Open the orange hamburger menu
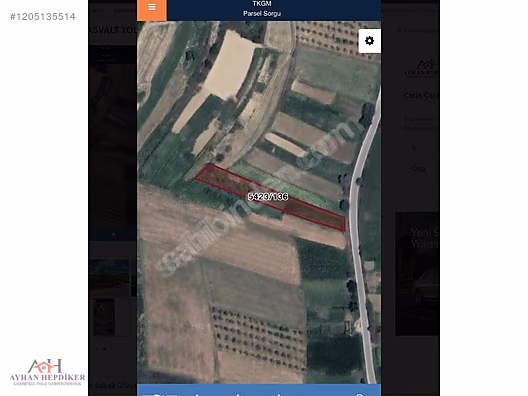This screenshot has height=396, width=528. click(152, 9)
